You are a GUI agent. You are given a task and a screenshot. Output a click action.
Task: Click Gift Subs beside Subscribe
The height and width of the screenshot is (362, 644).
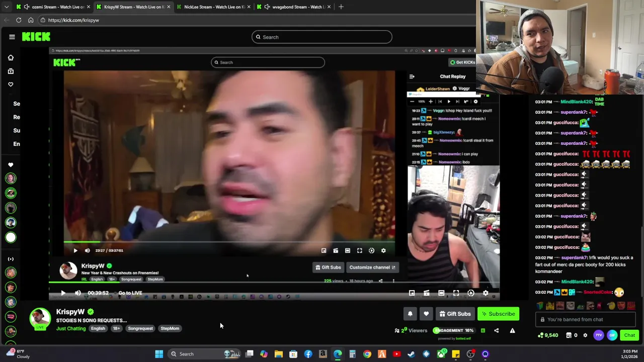click(x=455, y=314)
